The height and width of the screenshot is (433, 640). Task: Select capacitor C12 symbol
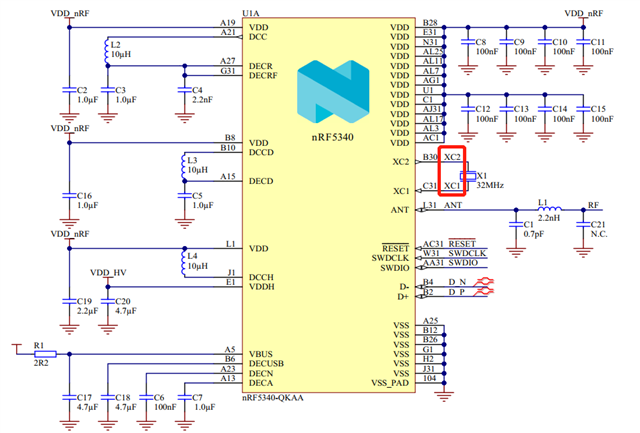[x=468, y=109]
